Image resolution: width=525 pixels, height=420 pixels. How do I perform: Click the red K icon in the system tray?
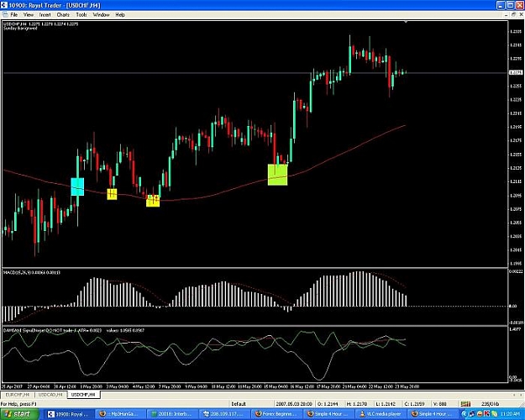486,414
